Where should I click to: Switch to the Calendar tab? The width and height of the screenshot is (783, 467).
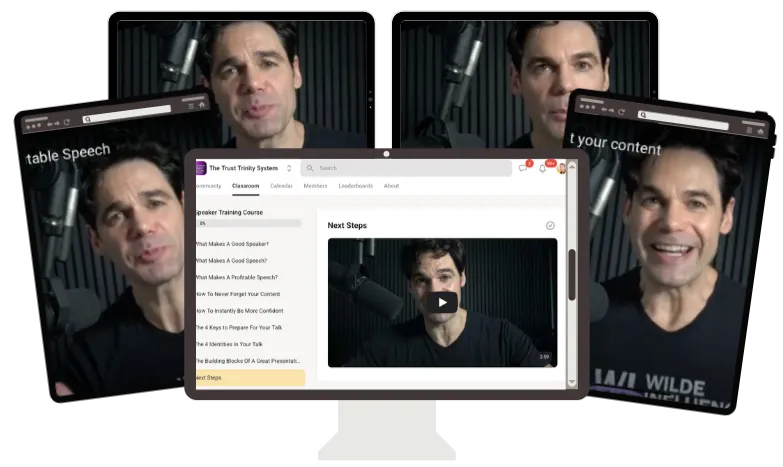[281, 186]
